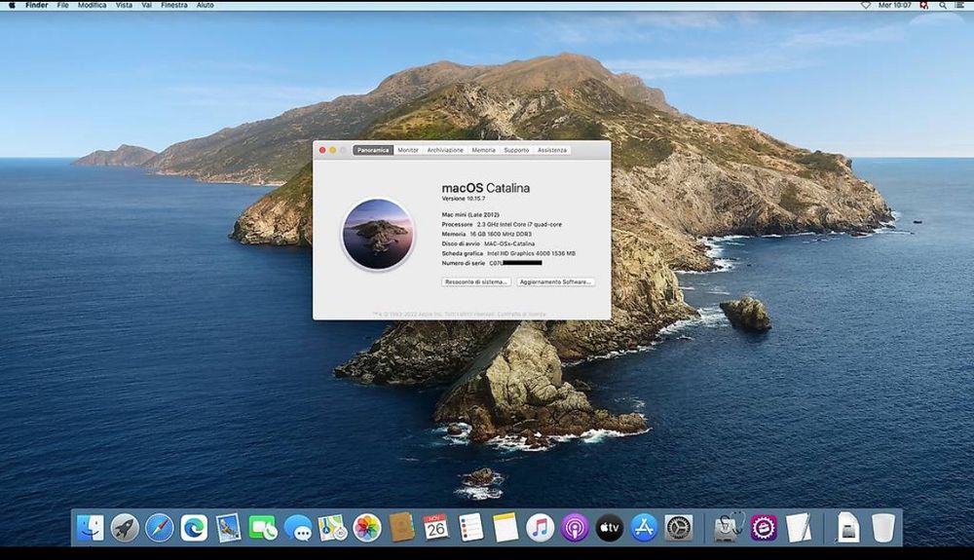
Task: Open the Trash in the Dock
Action: click(x=882, y=528)
